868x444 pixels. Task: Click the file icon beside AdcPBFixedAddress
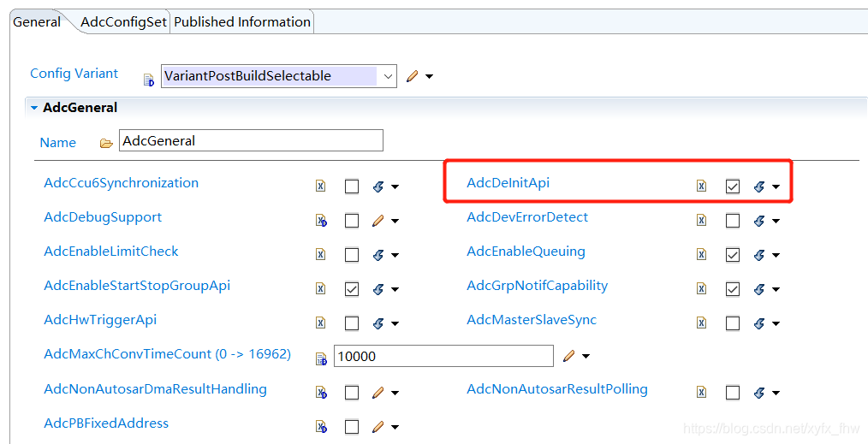[x=320, y=427]
